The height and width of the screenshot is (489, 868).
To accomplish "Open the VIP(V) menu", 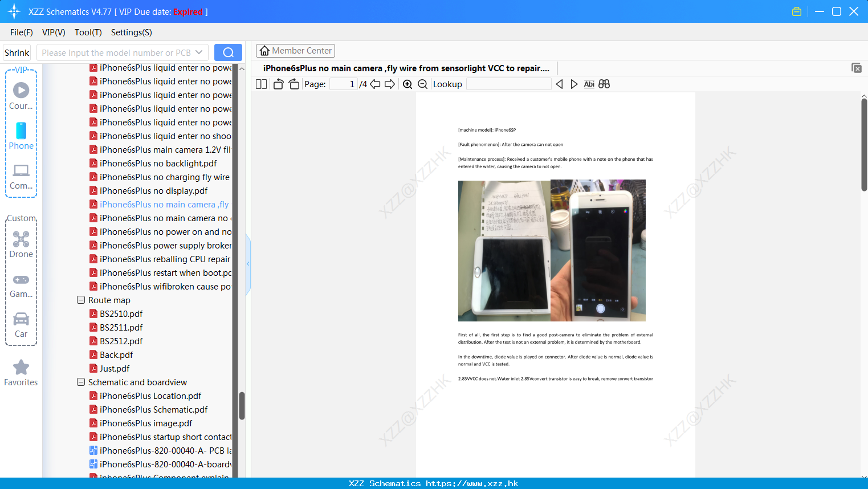I will click(x=54, y=32).
